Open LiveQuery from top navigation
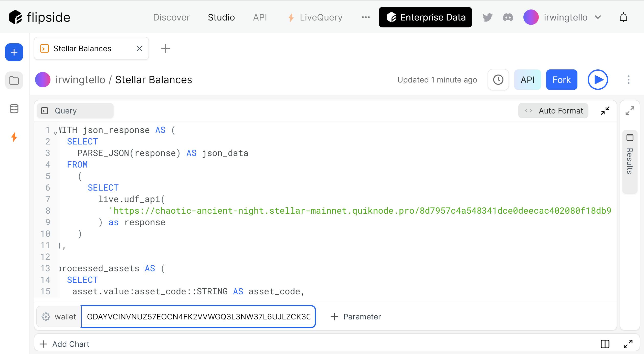 [x=315, y=17]
